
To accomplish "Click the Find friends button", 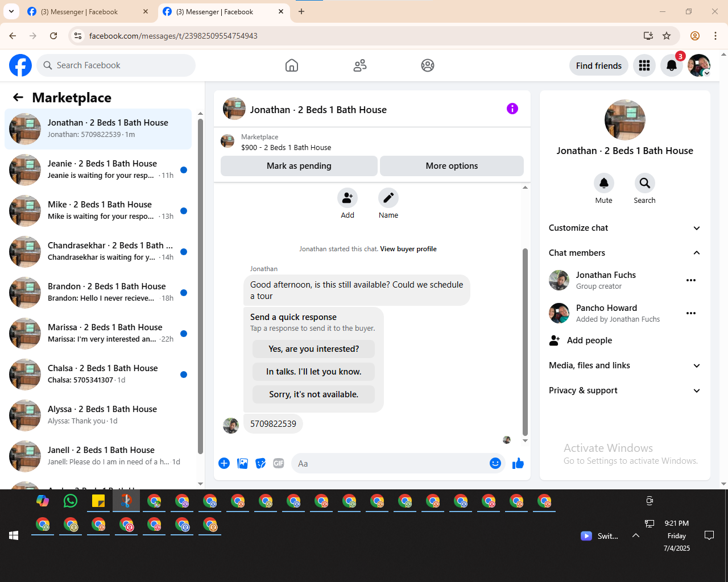I will pyautogui.click(x=599, y=65).
